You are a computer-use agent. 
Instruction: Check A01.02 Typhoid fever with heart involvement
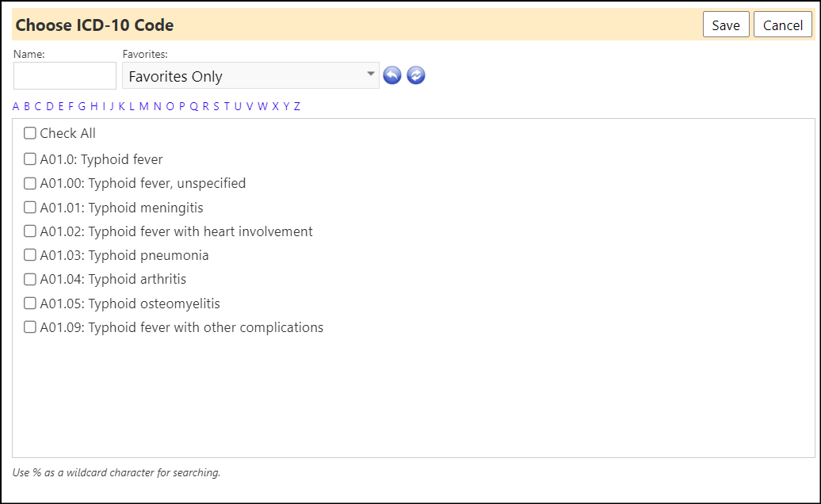coord(30,231)
